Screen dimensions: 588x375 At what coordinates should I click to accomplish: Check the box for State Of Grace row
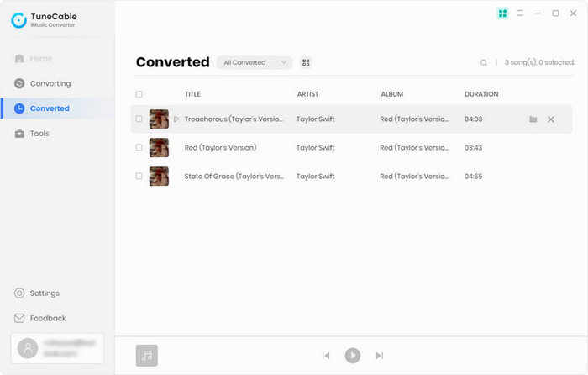click(139, 176)
